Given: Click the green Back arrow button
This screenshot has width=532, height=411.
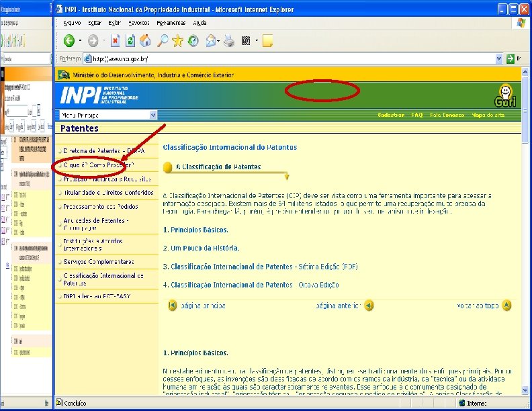Looking at the screenshot, I should (69, 41).
